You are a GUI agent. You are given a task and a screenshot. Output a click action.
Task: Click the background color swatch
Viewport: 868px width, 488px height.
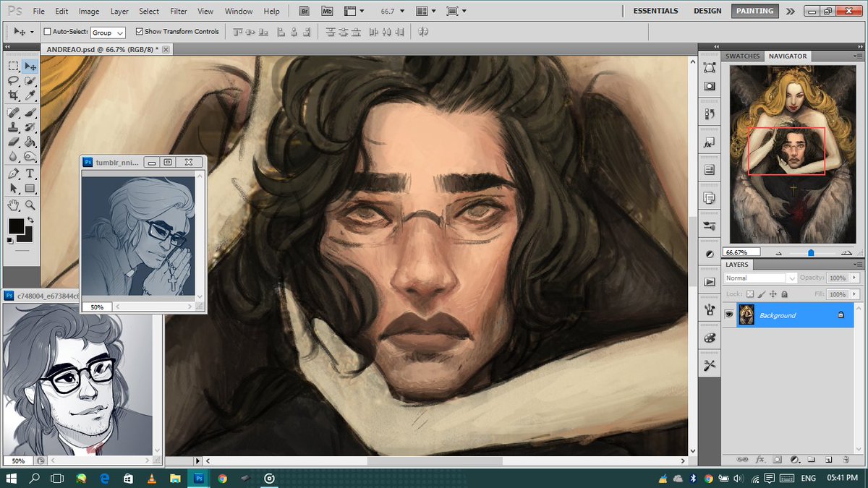click(27, 237)
